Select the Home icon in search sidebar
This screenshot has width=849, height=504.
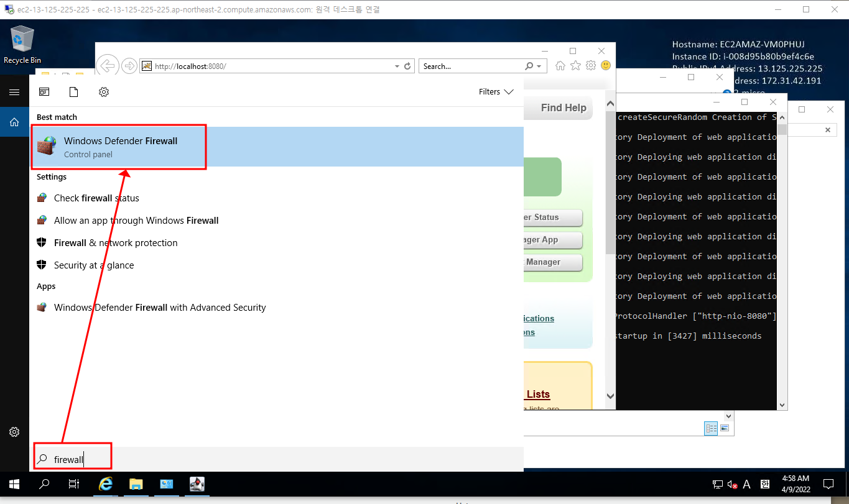click(14, 122)
